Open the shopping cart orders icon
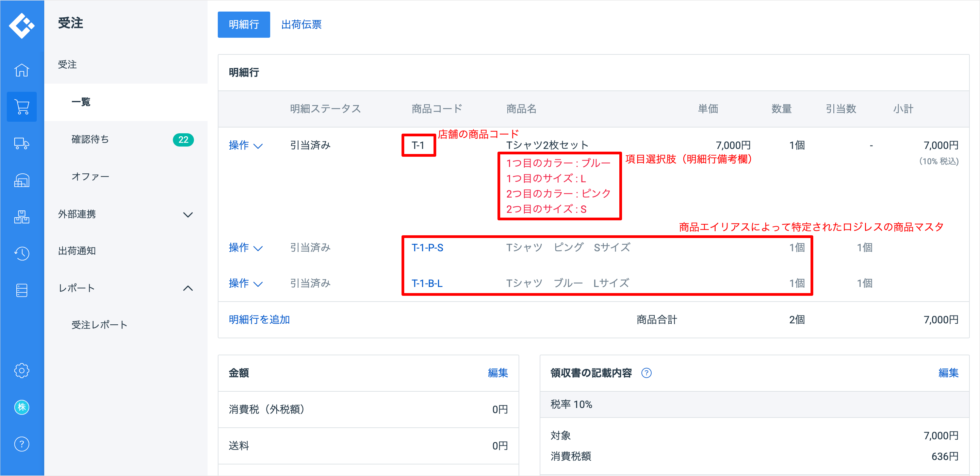Image resolution: width=980 pixels, height=476 pixels. click(22, 107)
